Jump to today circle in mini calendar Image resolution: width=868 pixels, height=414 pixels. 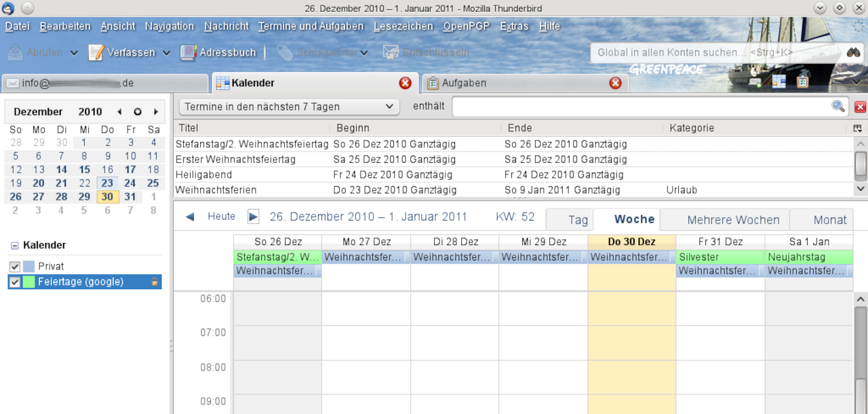tap(137, 112)
